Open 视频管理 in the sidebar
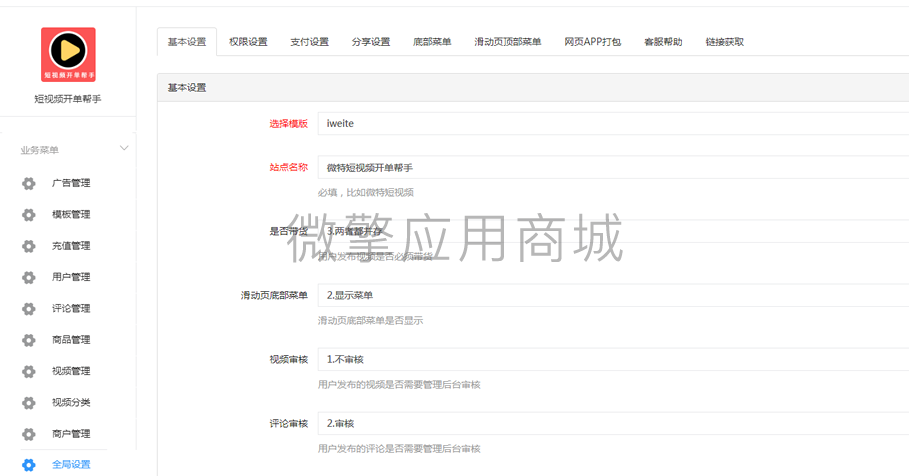The height and width of the screenshot is (476, 909). (x=71, y=371)
